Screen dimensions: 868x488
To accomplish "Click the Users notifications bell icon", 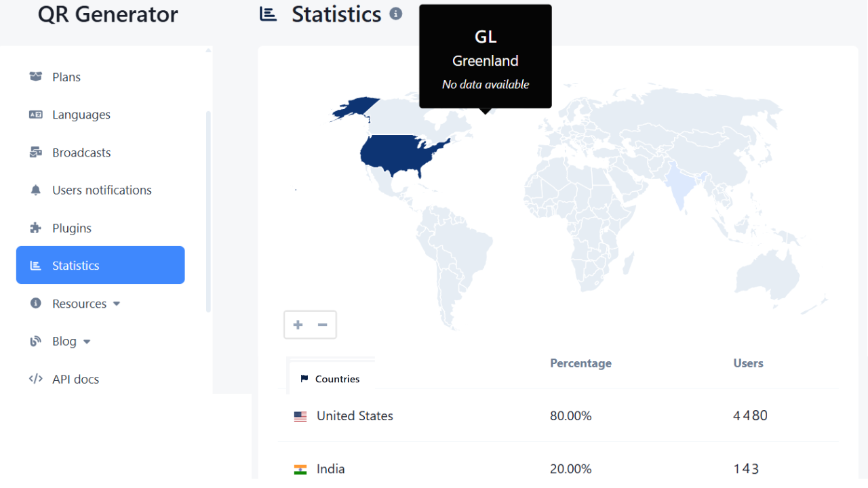I will [x=35, y=190].
